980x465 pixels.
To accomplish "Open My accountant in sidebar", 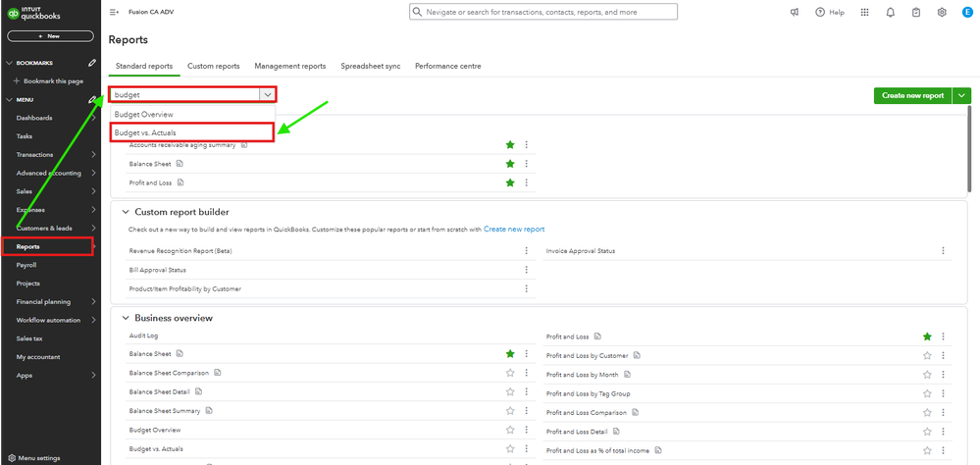I will coord(38,357).
